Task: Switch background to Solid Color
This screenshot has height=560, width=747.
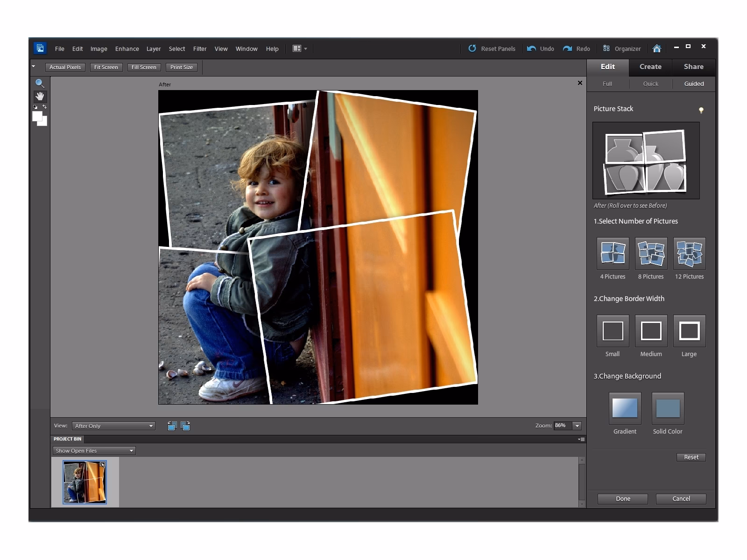Action: pyautogui.click(x=668, y=407)
